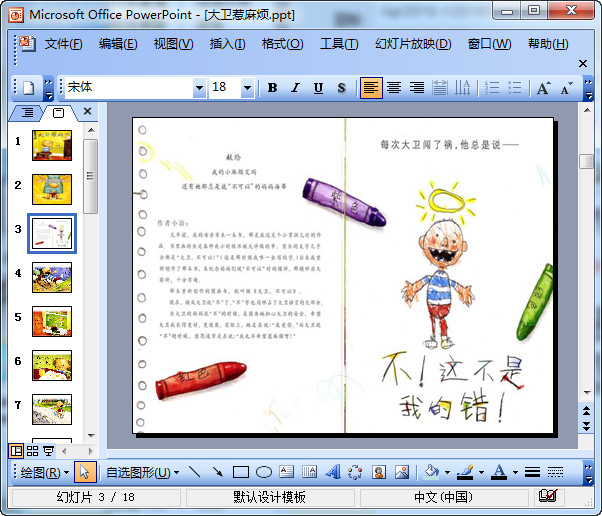Open Line Color dropdown arrow
Screen dimensions: 602x516
point(481,473)
